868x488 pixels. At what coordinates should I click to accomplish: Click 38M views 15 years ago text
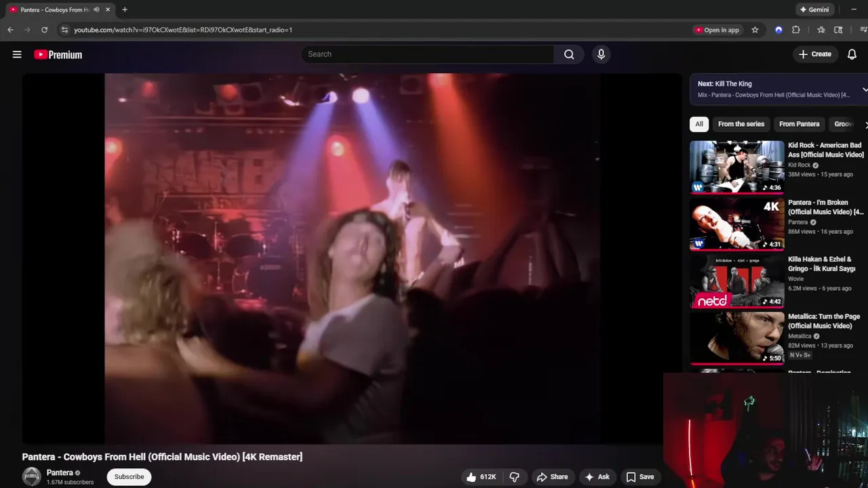point(821,174)
